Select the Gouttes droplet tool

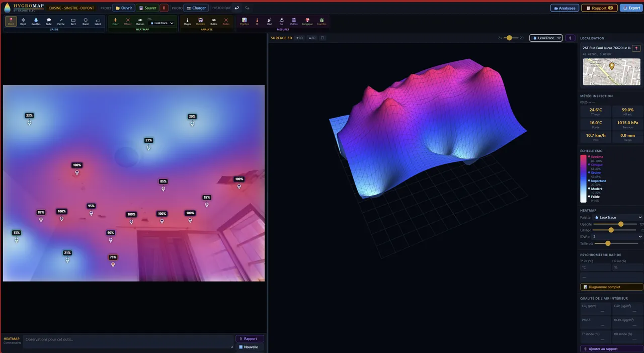[36, 21]
